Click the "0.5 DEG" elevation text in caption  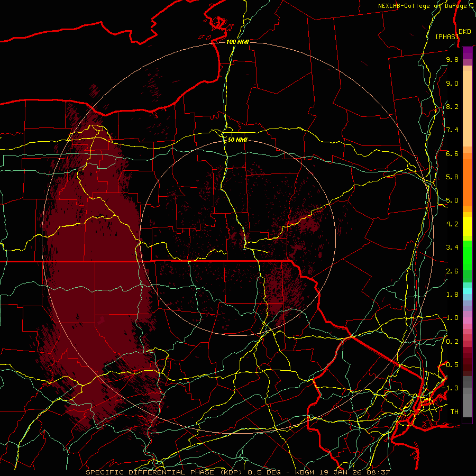pyautogui.click(x=266, y=472)
